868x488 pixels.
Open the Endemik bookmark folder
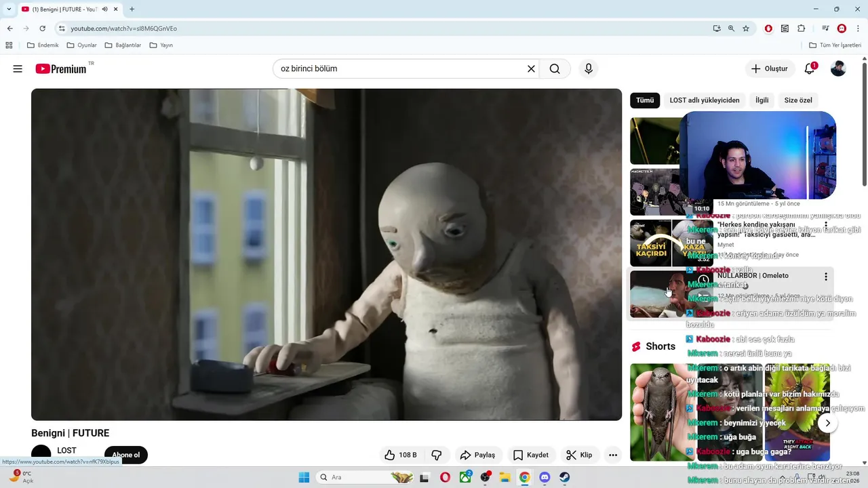pos(43,45)
